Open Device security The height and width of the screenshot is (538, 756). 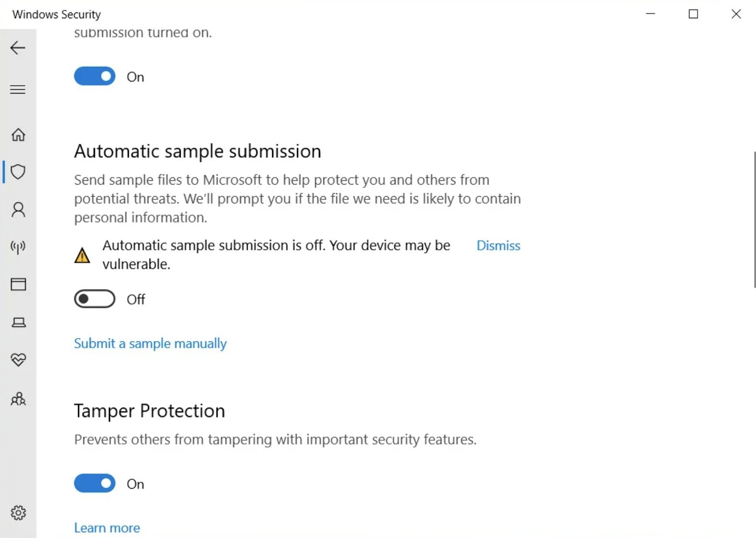pyautogui.click(x=18, y=322)
